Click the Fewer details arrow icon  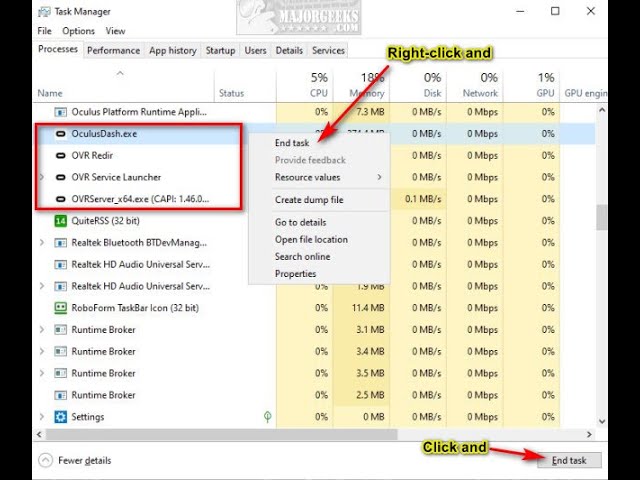tap(45, 460)
